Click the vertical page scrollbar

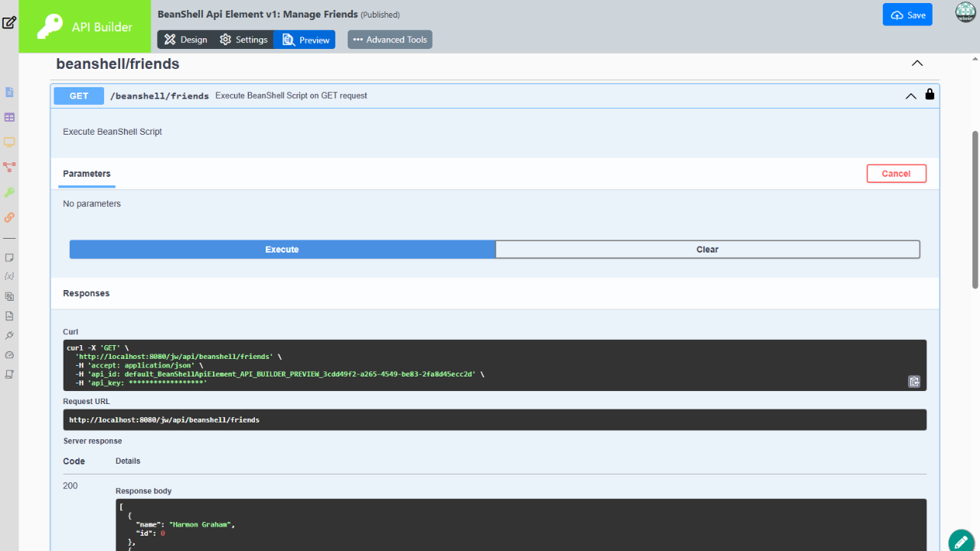(x=975, y=210)
